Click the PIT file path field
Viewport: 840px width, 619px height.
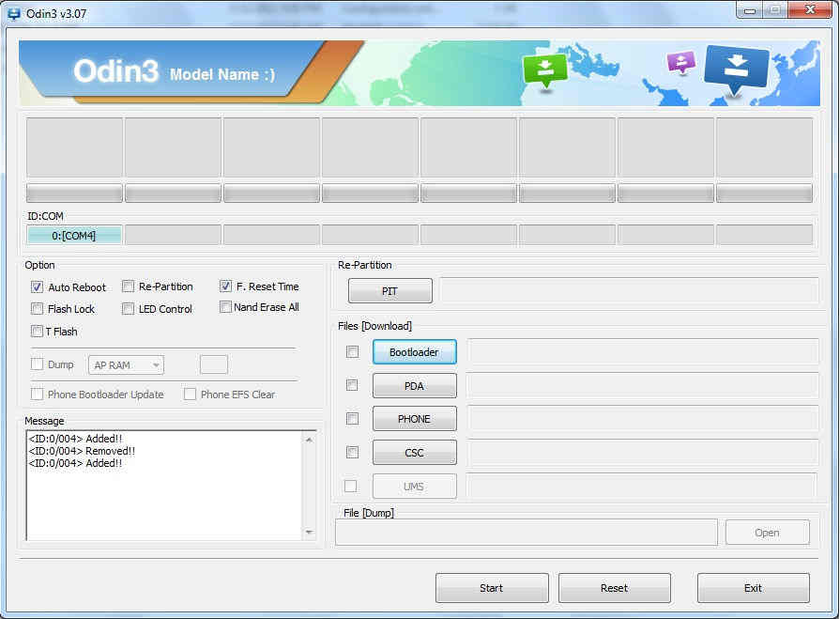tap(630, 291)
